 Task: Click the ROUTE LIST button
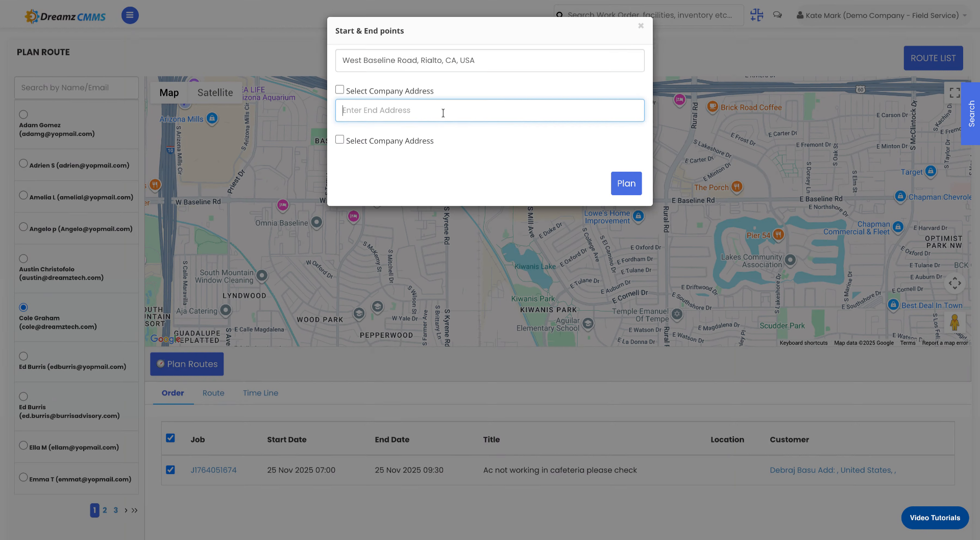(x=933, y=58)
